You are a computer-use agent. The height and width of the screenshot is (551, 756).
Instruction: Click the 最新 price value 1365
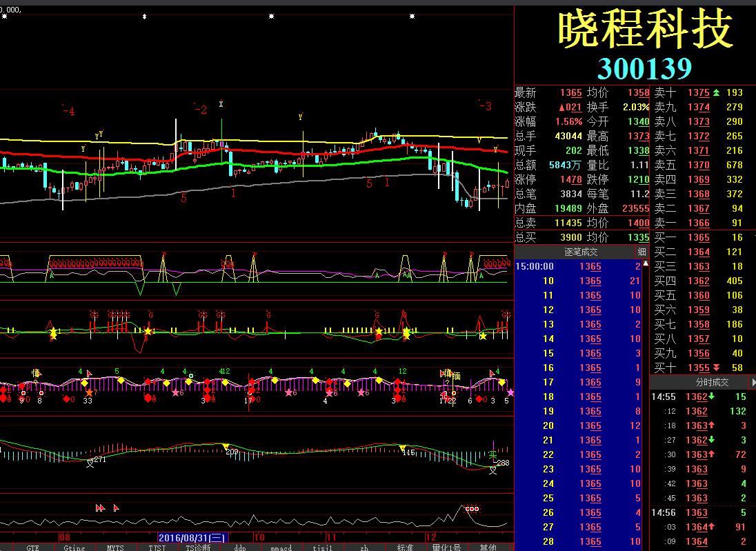pyautogui.click(x=571, y=92)
